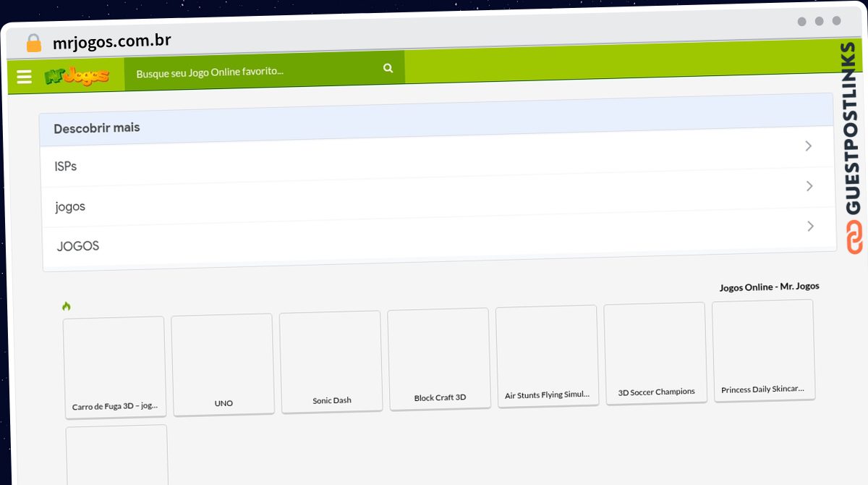The image size is (868, 485).
Task: Click in the game search field
Action: pos(265,70)
